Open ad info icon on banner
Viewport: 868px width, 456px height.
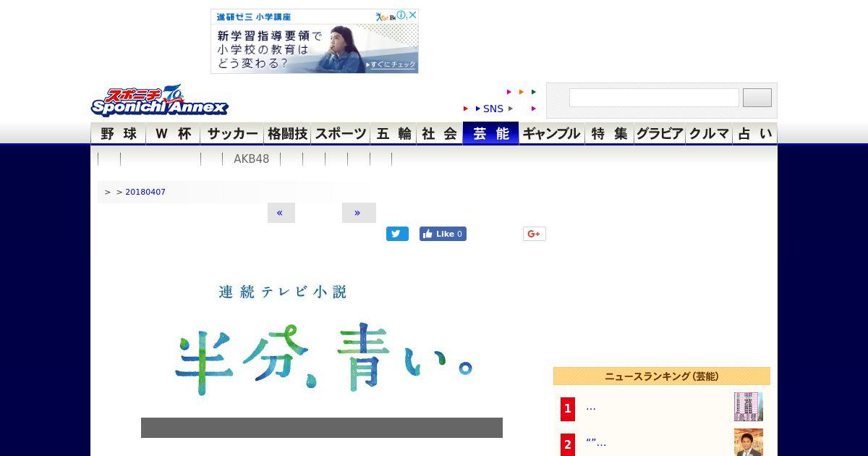pyautogui.click(x=401, y=15)
